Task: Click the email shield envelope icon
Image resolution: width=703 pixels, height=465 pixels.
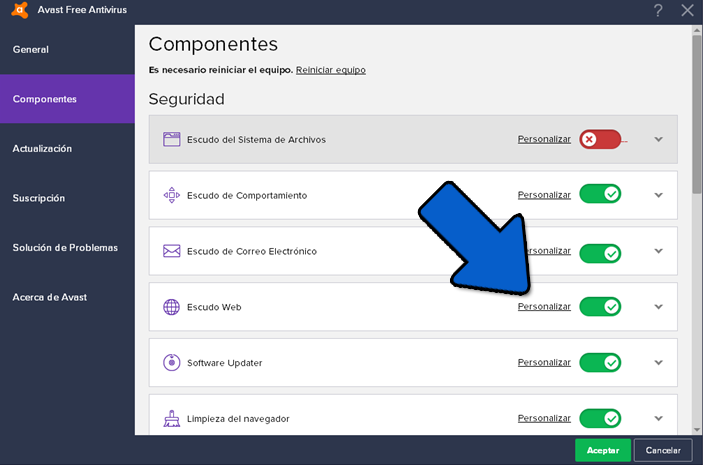Action: [171, 251]
